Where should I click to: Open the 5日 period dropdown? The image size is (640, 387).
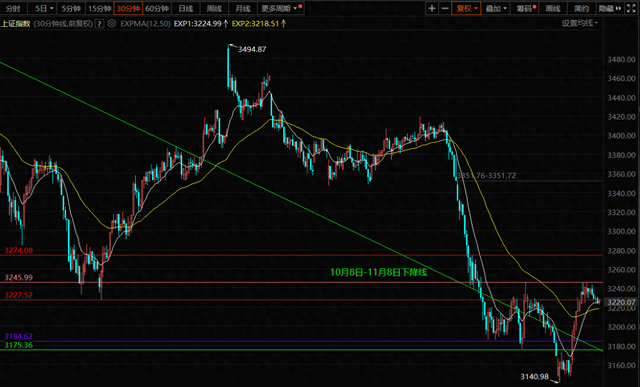click(44, 8)
